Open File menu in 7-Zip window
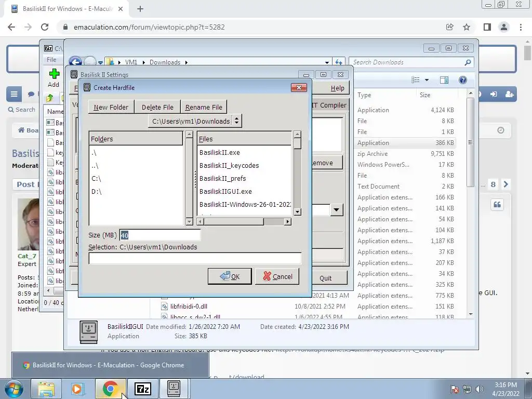Image resolution: width=532 pixels, height=399 pixels. (51, 60)
